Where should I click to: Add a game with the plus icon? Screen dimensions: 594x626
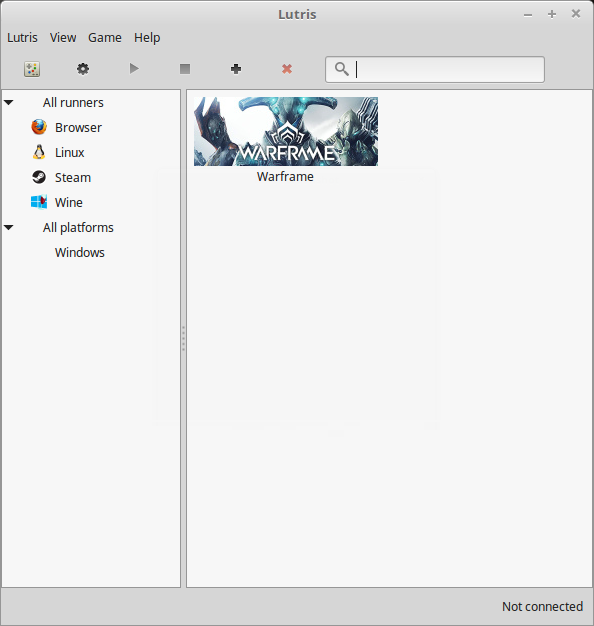[236, 69]
